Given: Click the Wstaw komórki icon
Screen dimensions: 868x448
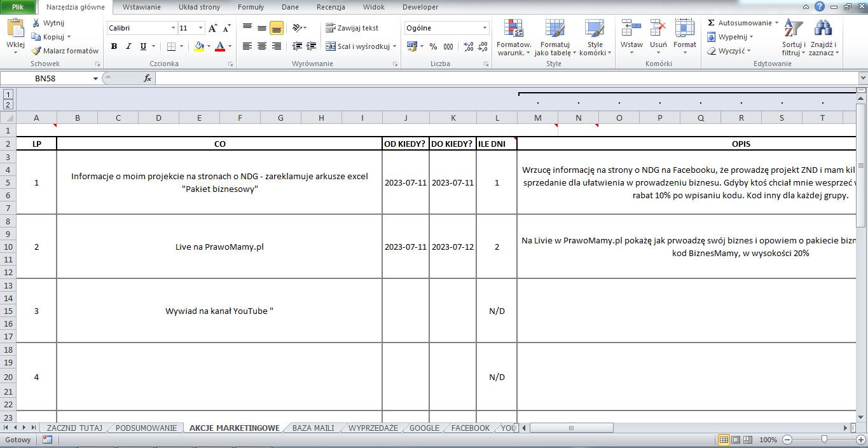Looking at the screenshot, I should click(631, 29).
